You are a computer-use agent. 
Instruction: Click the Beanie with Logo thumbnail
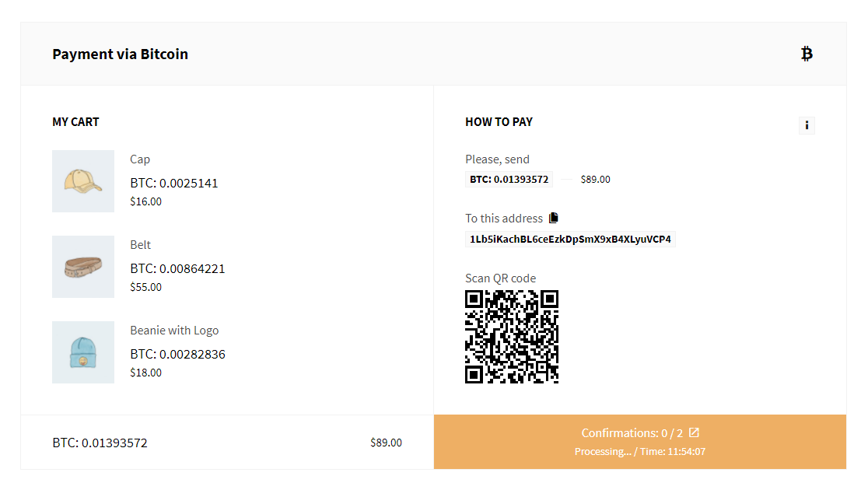tap(83, 352)
